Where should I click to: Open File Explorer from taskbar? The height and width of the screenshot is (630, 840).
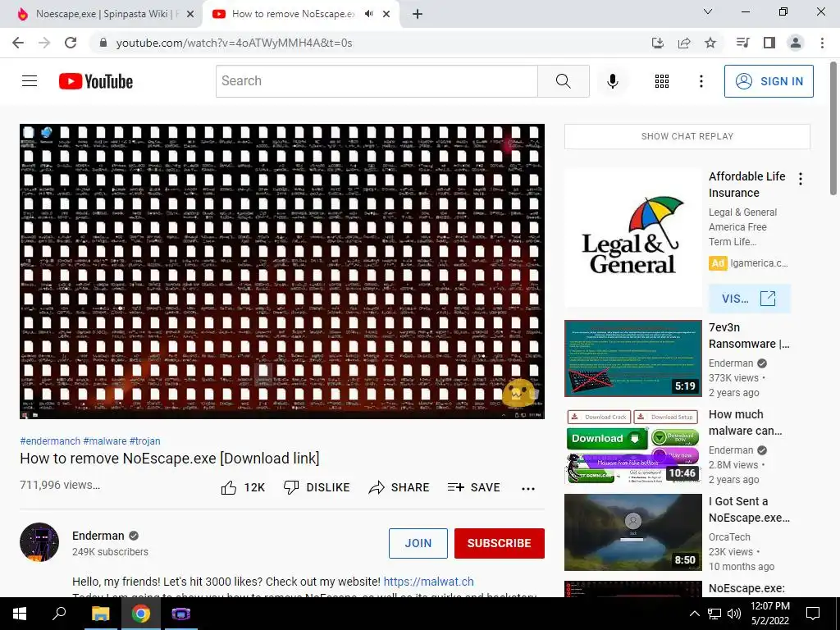(x=100, y=614)
